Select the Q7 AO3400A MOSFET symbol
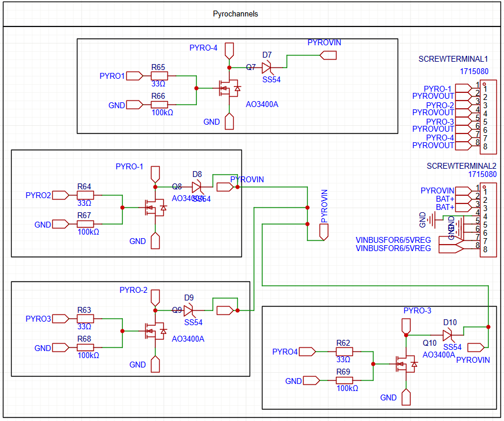 coord(227,88)
